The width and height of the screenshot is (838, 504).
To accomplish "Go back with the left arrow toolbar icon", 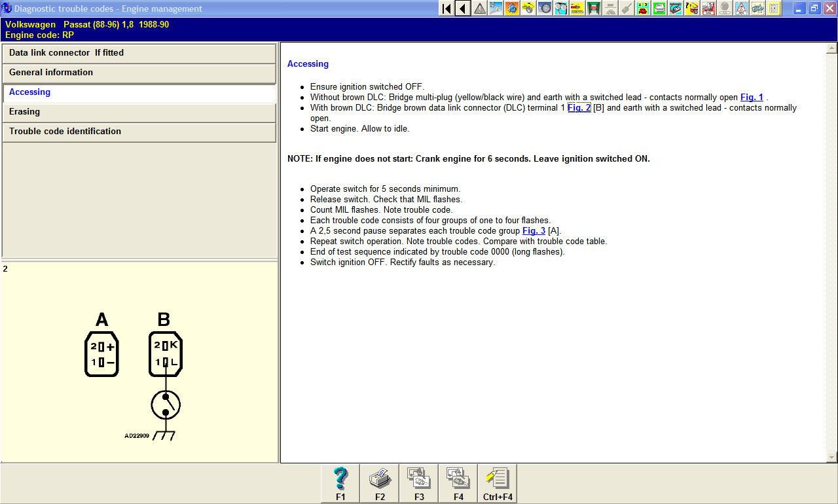I will (463, 9).
